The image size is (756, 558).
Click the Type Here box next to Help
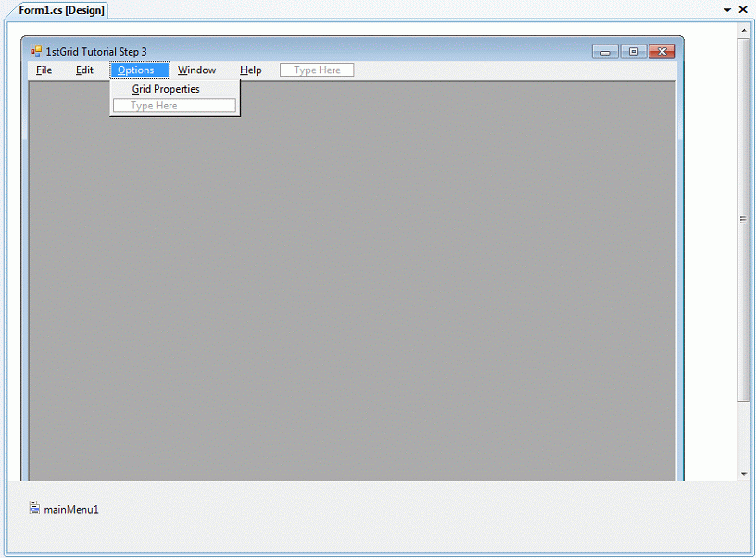pos(317,70)
